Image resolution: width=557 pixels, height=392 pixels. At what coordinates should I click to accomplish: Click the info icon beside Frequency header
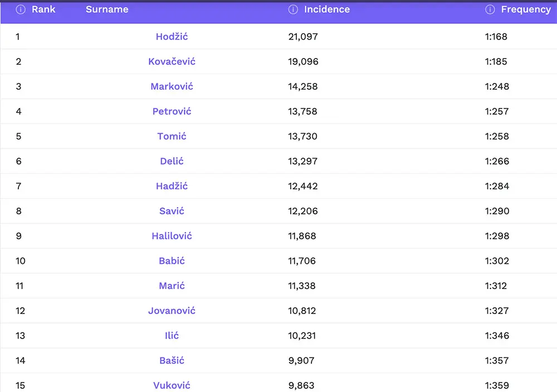pos(490,9)
